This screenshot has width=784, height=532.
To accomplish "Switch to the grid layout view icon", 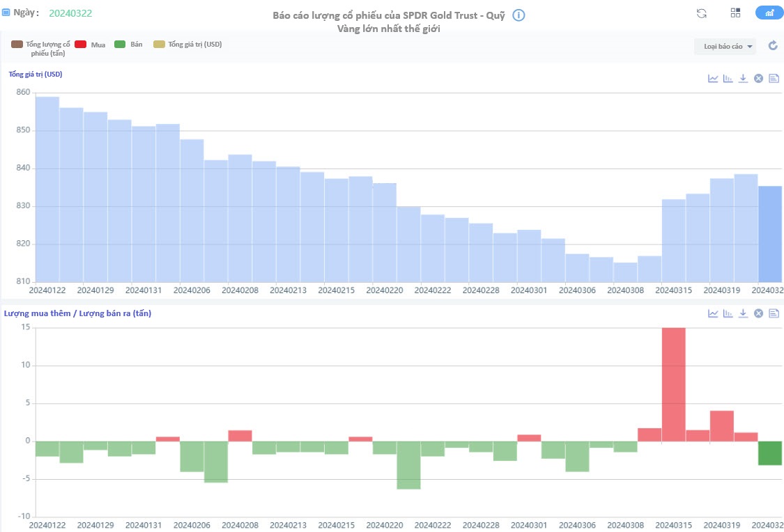I will point(735,13).
